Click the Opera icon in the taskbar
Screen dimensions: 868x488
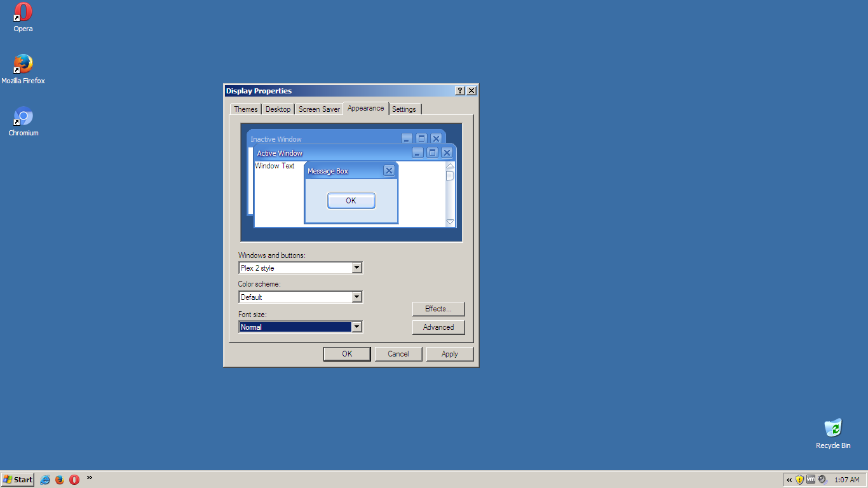click(74, 480)
